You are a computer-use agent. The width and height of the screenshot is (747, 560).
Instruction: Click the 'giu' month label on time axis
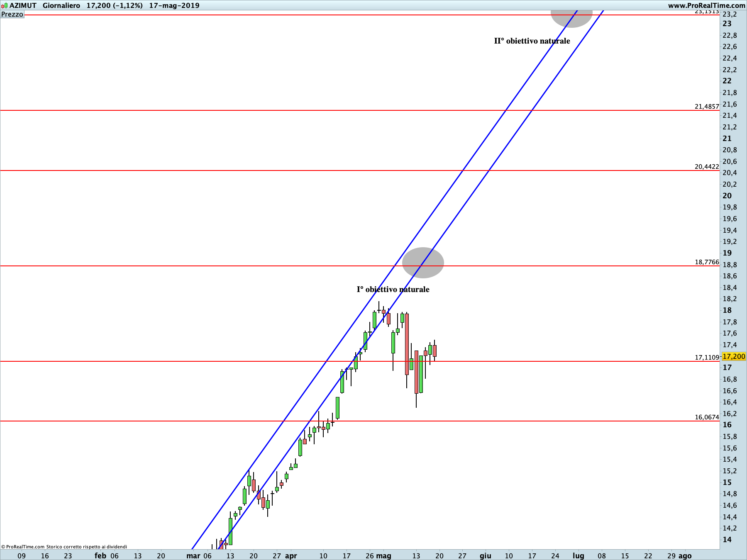tap(486, 555)
